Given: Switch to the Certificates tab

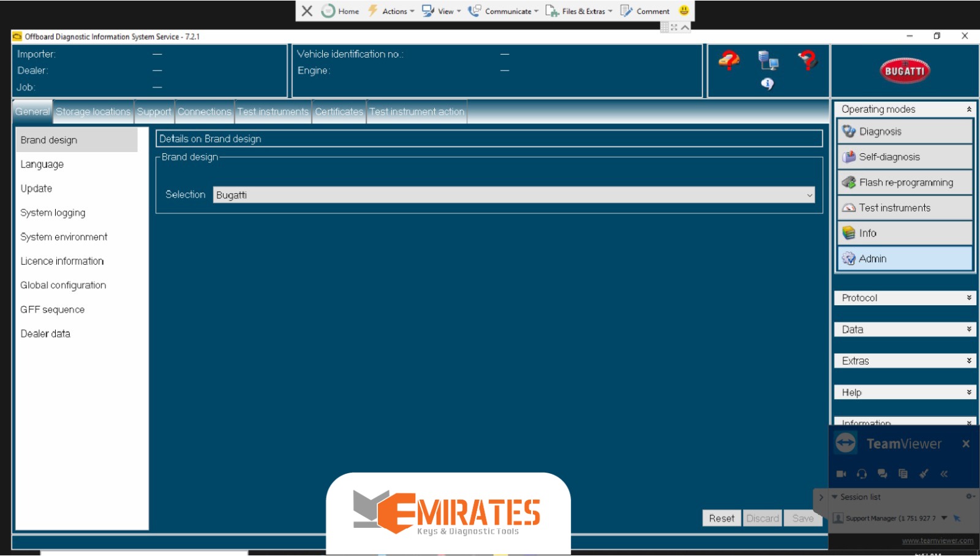Looking at the screenshot, I should click(339, 112).
